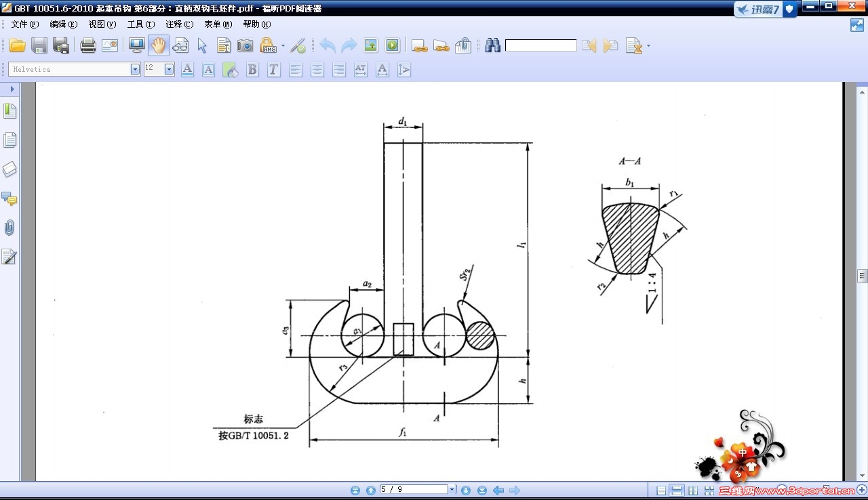Click the pen signature icon
The height and width of the screenshot is (500, 868).
(298, 45)
